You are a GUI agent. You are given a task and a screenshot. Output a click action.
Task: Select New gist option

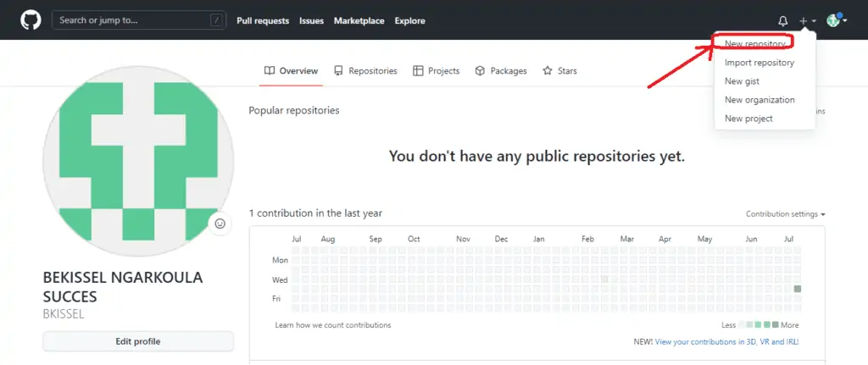742,81
